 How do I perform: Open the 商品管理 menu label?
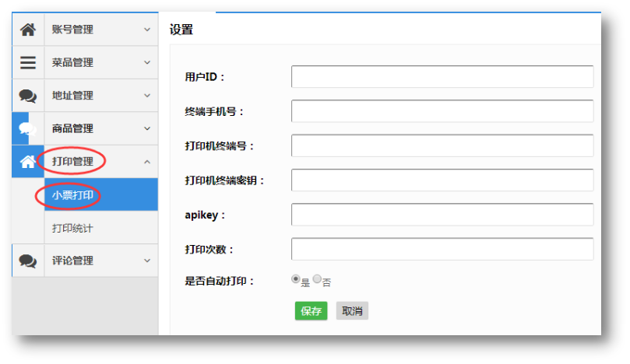tap(72, 128)
